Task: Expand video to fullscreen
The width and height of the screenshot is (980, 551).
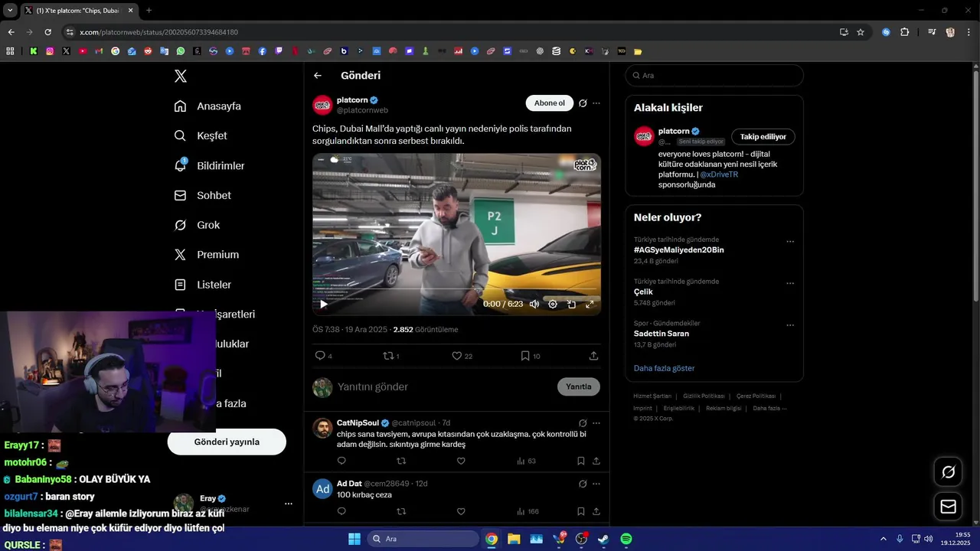Action: [590, 304]
